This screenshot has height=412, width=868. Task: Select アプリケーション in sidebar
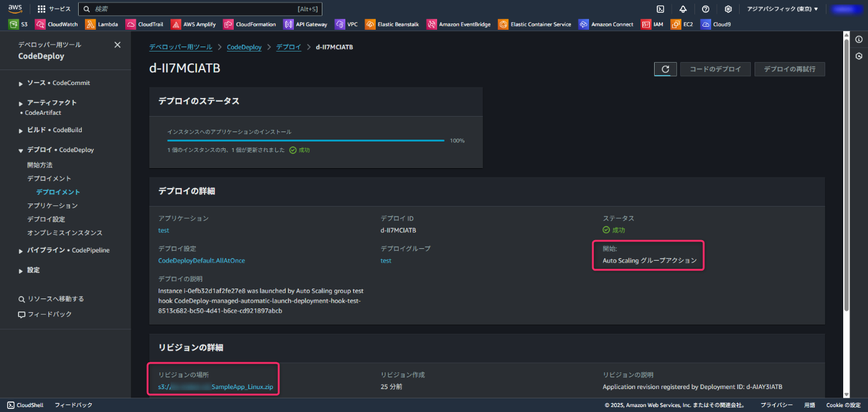tap(52, 205)
